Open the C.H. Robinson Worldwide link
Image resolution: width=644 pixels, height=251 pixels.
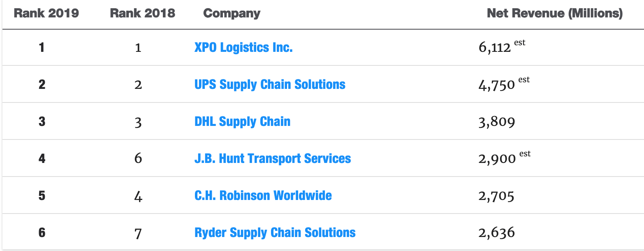(x=263, y=195)
